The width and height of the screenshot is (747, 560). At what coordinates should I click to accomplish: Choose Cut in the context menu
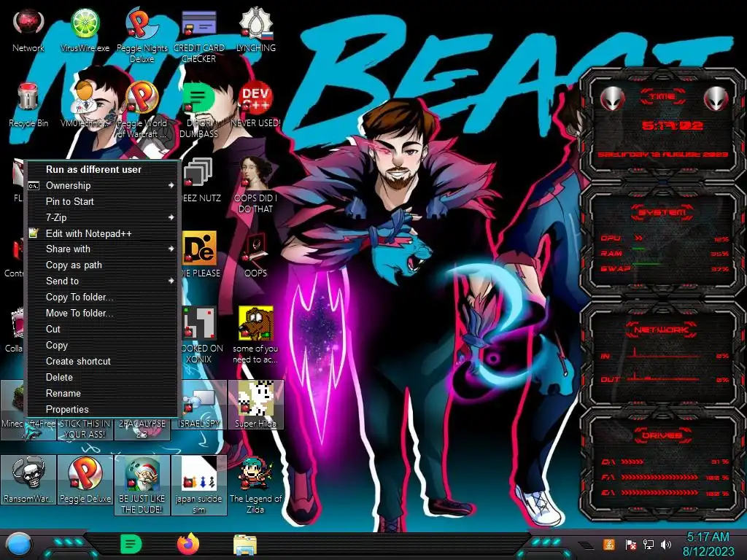(102, 329)
